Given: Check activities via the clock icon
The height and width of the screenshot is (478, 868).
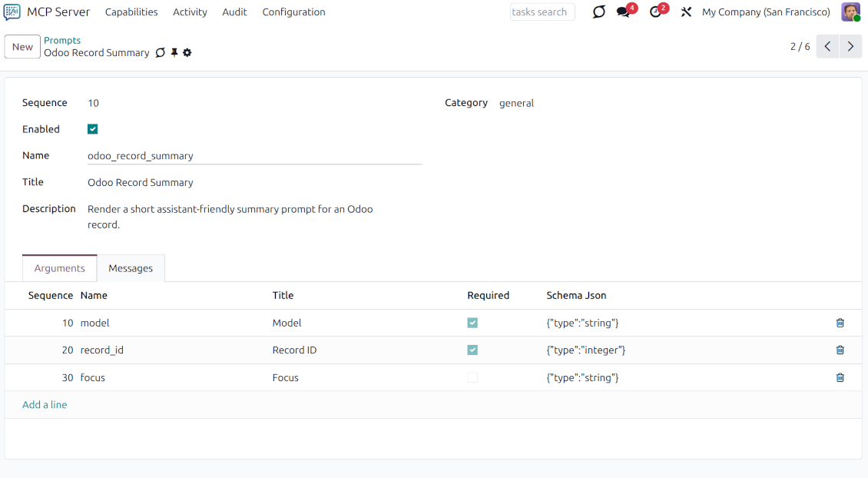Looking at the screenshot, I should [x=656, y=12].
